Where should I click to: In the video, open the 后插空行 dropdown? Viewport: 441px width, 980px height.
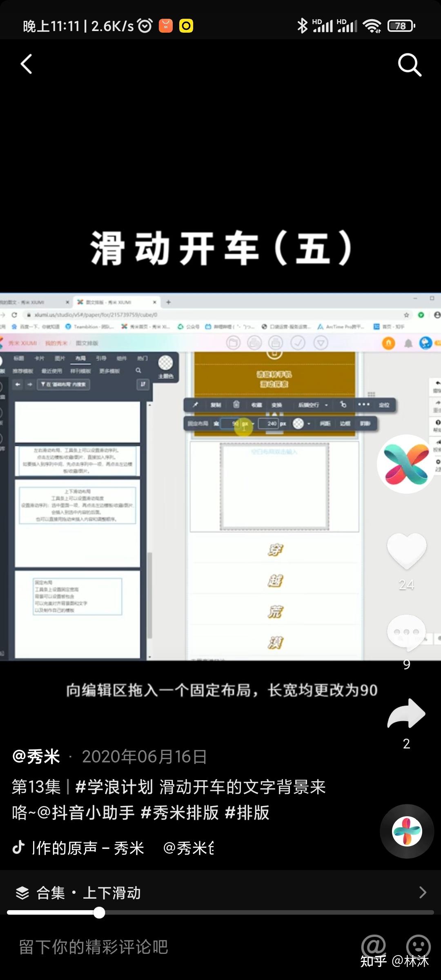click(x=313, y=405)
